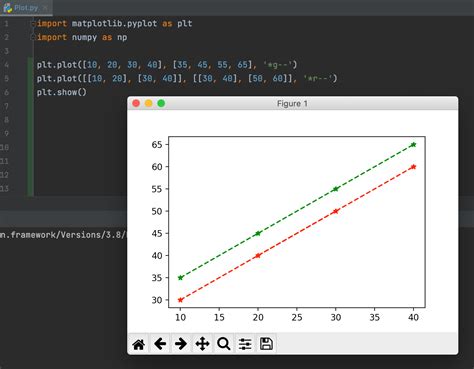Activate the Zoom magnifier tool

pyautogui.click(x=223, y=344)
